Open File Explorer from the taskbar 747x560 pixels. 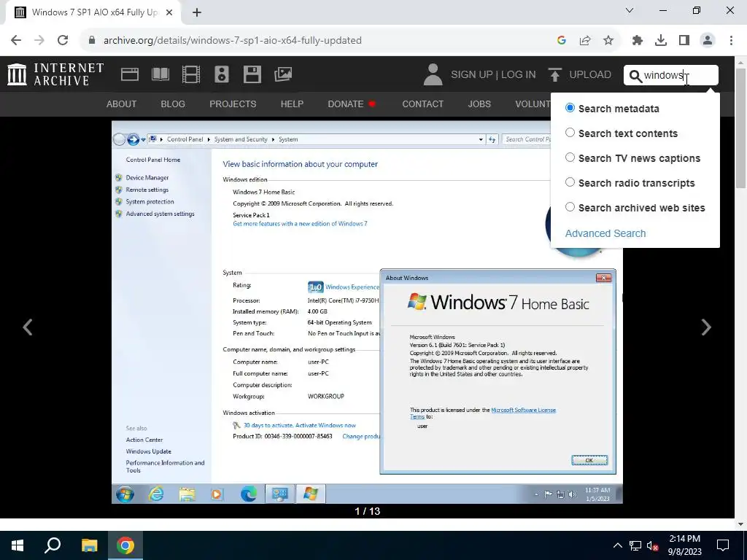89,545
